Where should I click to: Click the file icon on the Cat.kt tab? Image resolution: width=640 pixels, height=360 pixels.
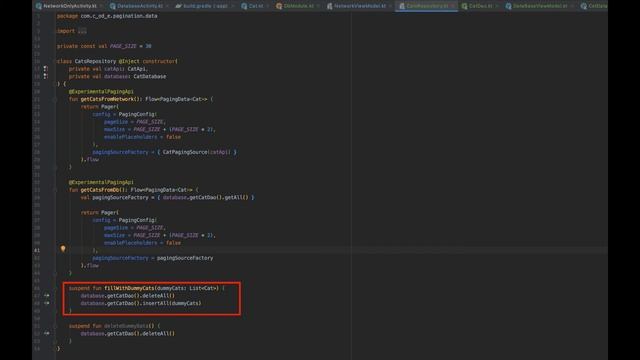pyautogui.click(x=244, y=6)
